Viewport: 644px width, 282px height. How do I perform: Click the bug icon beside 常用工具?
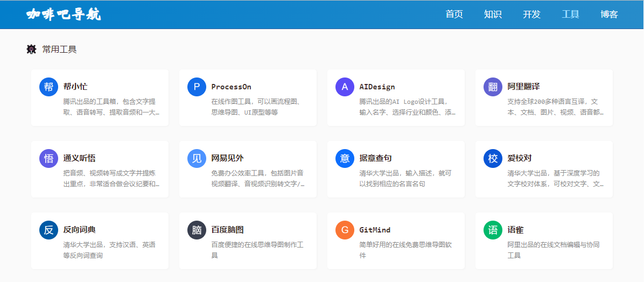31,50
